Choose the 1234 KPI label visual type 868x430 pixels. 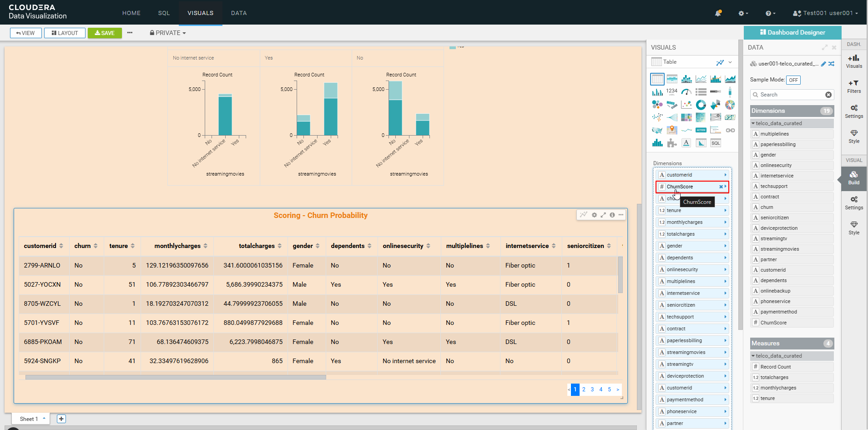tap(672, 92)
